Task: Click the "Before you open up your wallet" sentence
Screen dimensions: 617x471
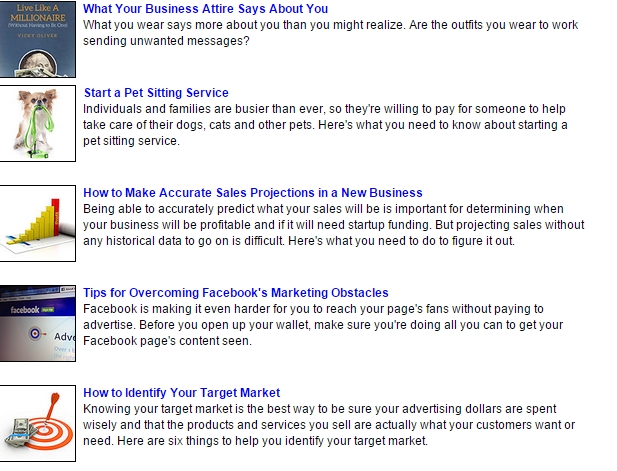Action: point(400,325)
